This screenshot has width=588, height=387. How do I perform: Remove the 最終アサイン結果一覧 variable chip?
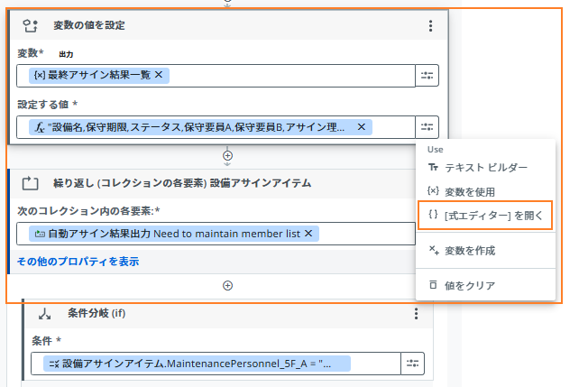[x=159, y=75]
